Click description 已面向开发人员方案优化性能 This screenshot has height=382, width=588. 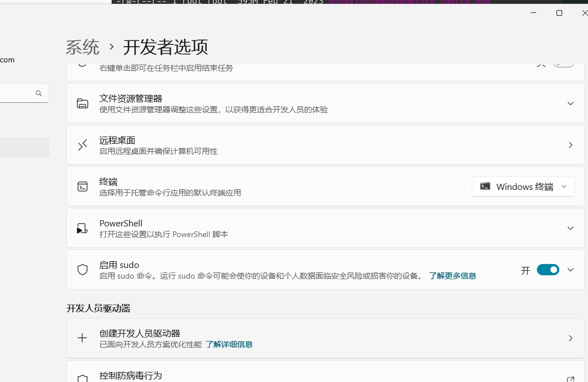pyautogui.click(x=151, y=344)
